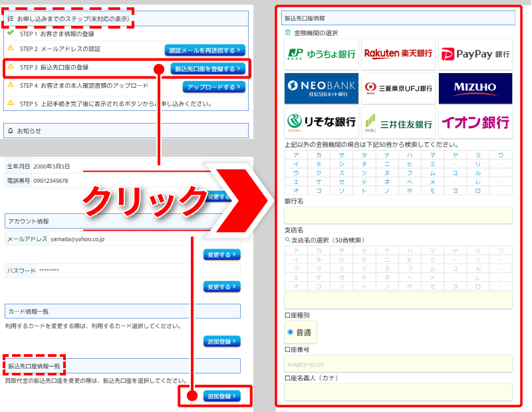Select the 普通 account type radio button
Screen dimensions: 532x412
click(x=290, y=332)
